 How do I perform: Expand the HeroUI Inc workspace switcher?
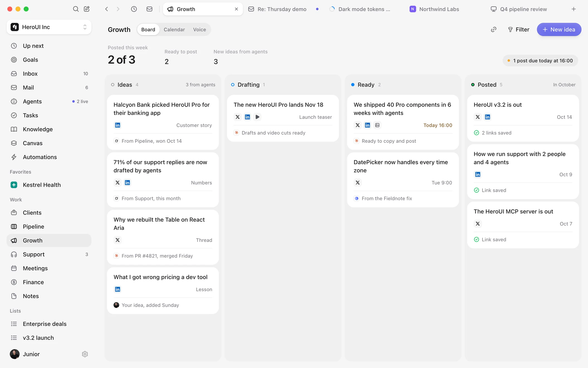(x=49, y=27)
